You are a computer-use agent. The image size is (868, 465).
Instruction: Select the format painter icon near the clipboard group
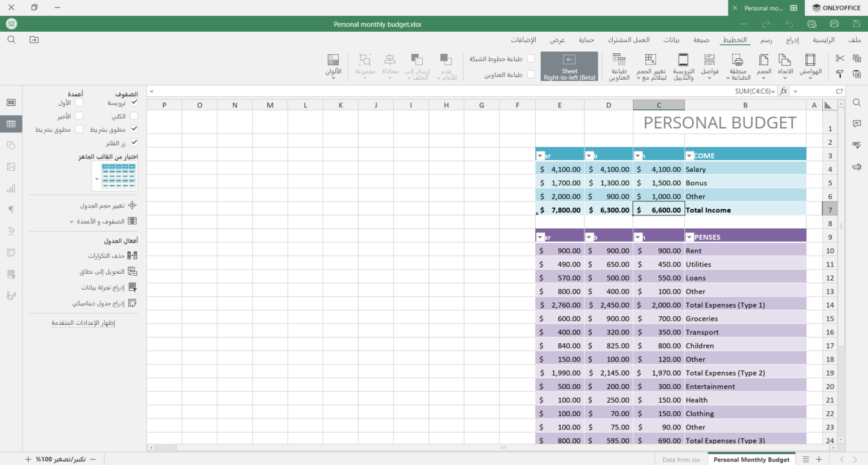[x=840, y=74]
